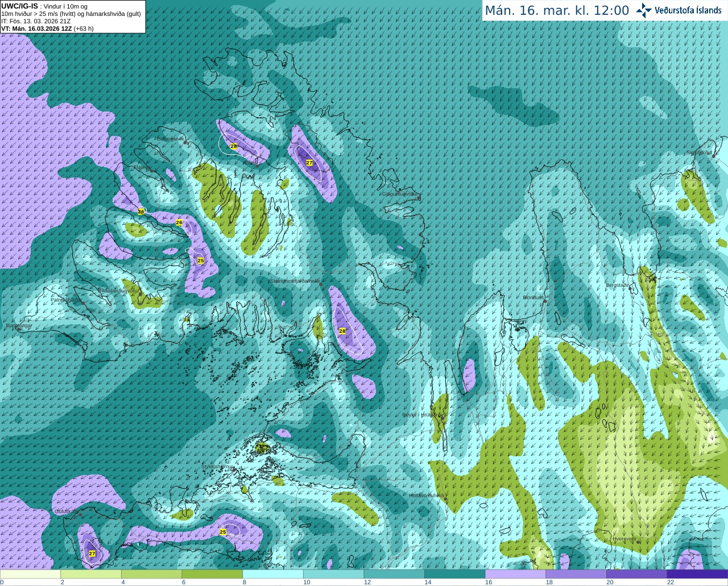Click the legend scale value 22
Image resolution: width=728 pixels, height=586 pixels.
click(671, 582)
